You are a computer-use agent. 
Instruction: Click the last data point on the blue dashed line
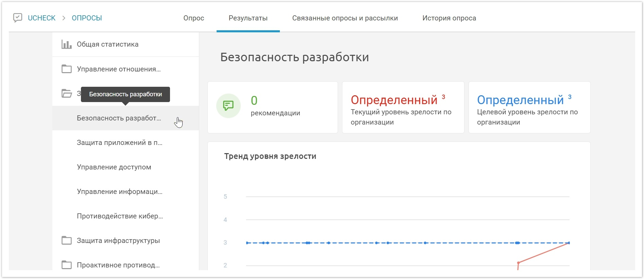point(569,243)
